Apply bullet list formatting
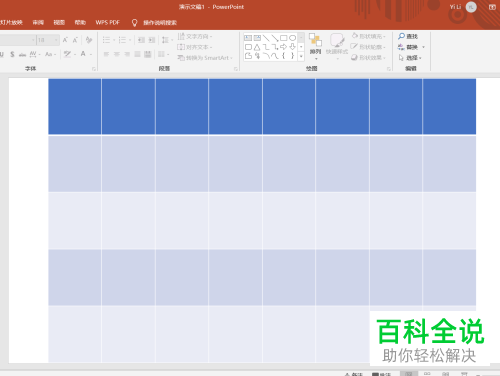 (x=106, y=40)
